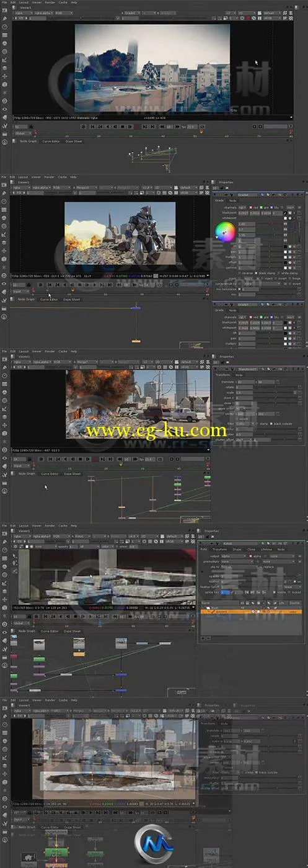Open the Lifetime tab in the Roto panel

266,550
